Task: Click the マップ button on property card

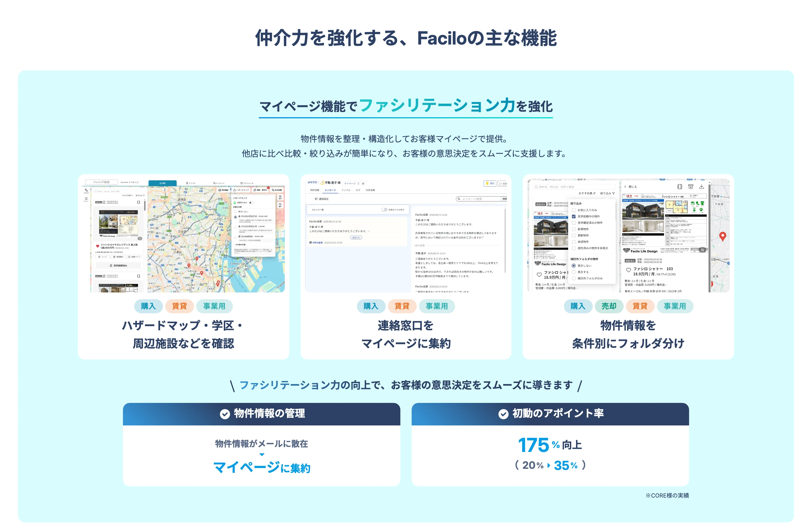Action: 103,257
